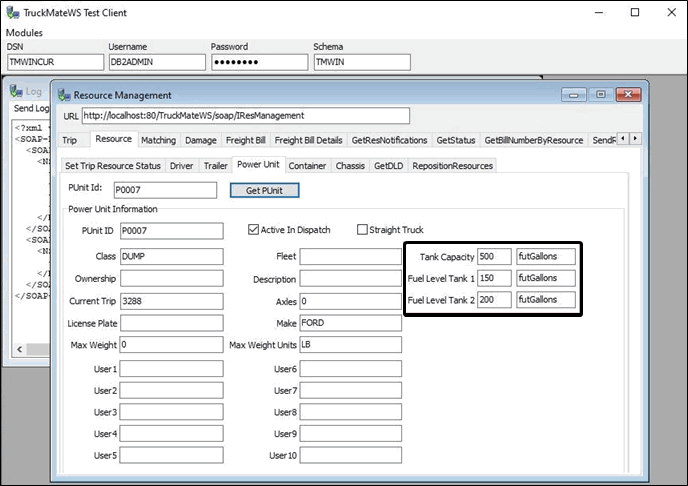This screenshot has width=688, height=486.
Task: Close the Resource Management window
Action: (x=628, y=95)
